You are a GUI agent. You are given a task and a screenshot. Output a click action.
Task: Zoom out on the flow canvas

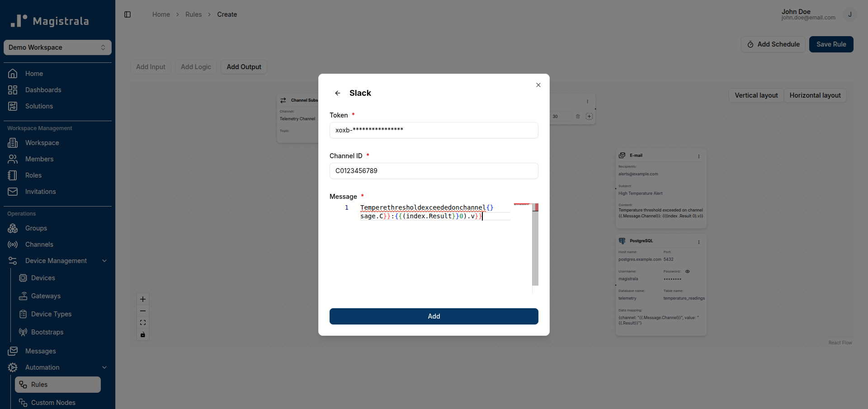click(x=143, y=311)
